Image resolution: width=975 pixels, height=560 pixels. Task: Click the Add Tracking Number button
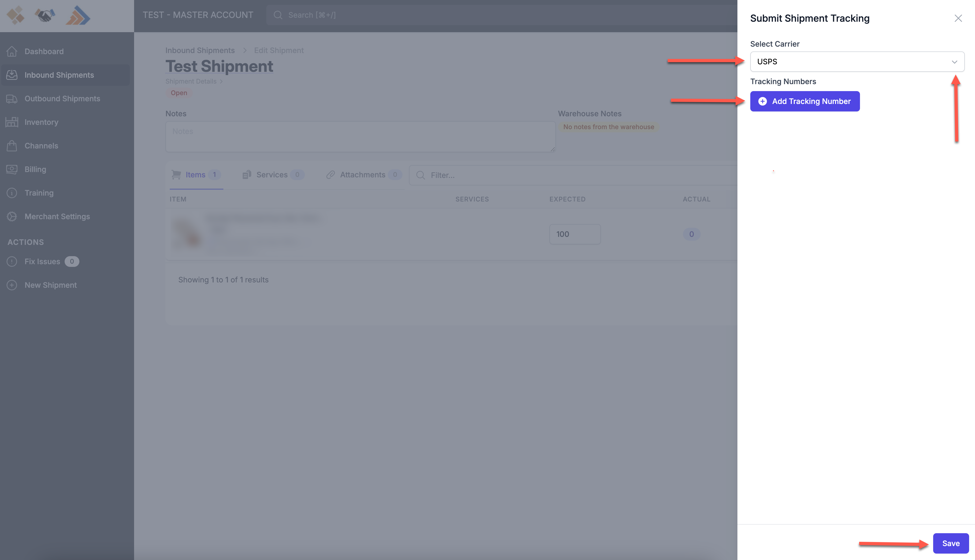pyautogui.click(x=804, y=101)
